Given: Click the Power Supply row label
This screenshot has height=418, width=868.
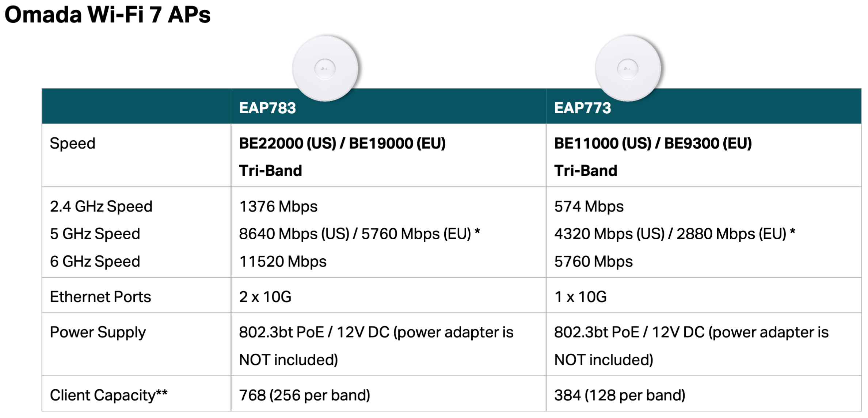Looking at the screenshot, I should [x=98, y=332].
